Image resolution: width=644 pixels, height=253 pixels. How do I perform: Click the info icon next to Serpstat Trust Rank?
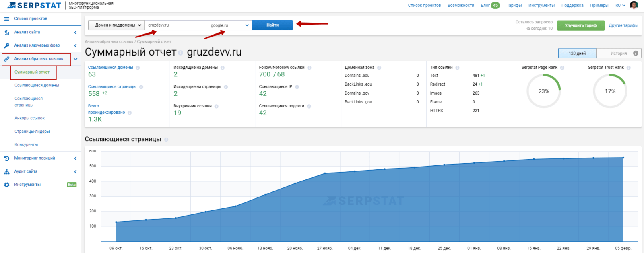629,68
